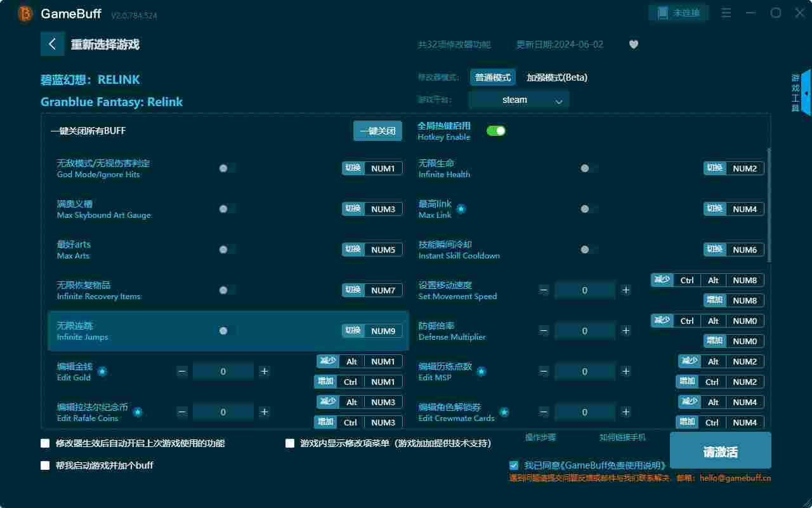Click NUM9 hotkey for Infinite Jumps
812x508 pixels.
point(383,331)
